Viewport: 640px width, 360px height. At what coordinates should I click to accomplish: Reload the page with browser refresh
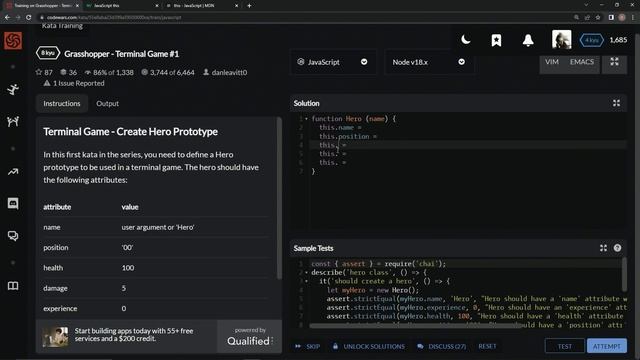click(29, 18)
